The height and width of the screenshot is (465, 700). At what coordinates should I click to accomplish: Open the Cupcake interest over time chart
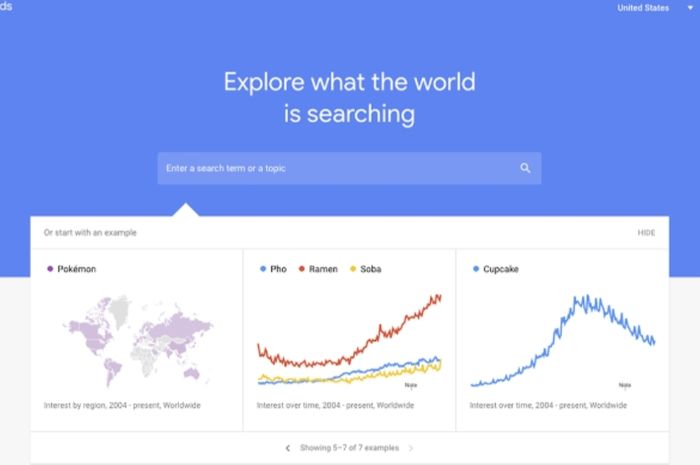pos(562,340)
